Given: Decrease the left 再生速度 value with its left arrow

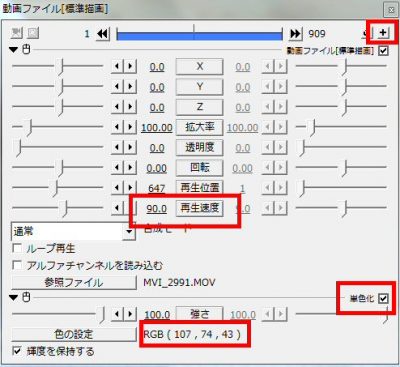Looking at the screenshot, I should tap(117, 208).
